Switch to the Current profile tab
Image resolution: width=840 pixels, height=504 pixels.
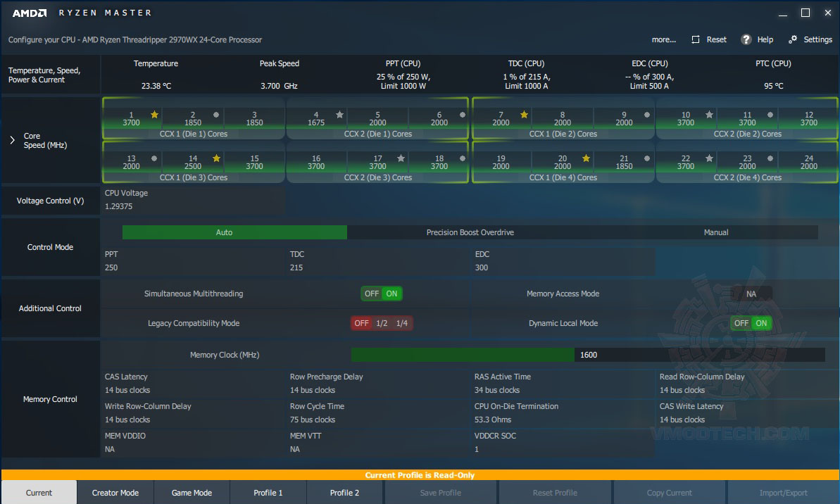point(39,492)
